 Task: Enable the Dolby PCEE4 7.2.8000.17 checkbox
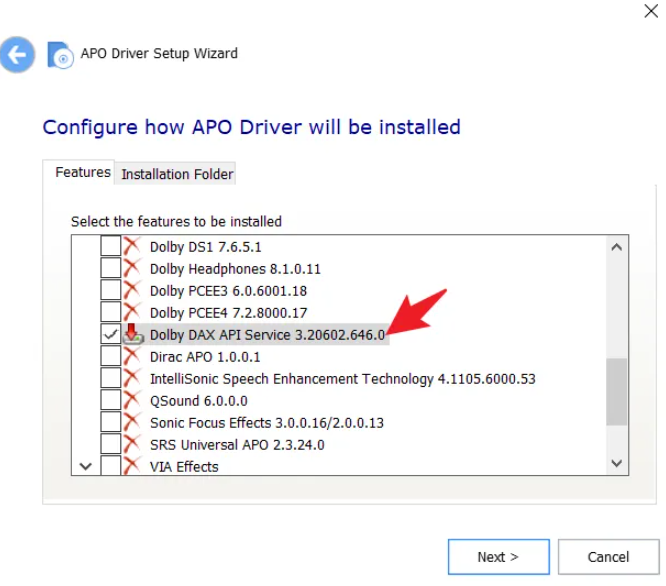(x=111, y=312)
